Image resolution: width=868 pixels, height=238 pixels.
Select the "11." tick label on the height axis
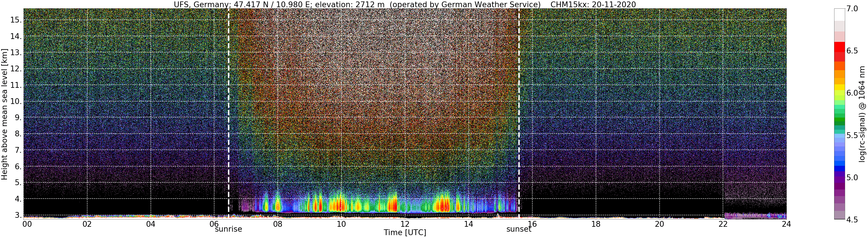point(16,85)
